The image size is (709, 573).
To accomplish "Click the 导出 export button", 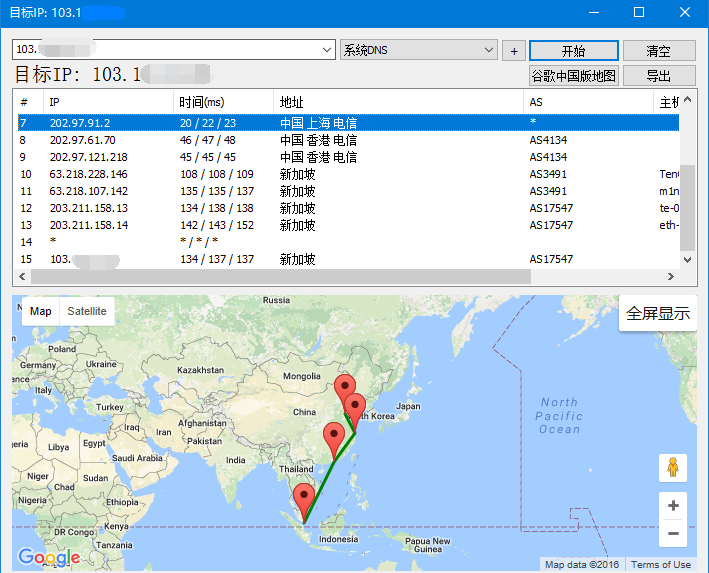I will point(659,76).
